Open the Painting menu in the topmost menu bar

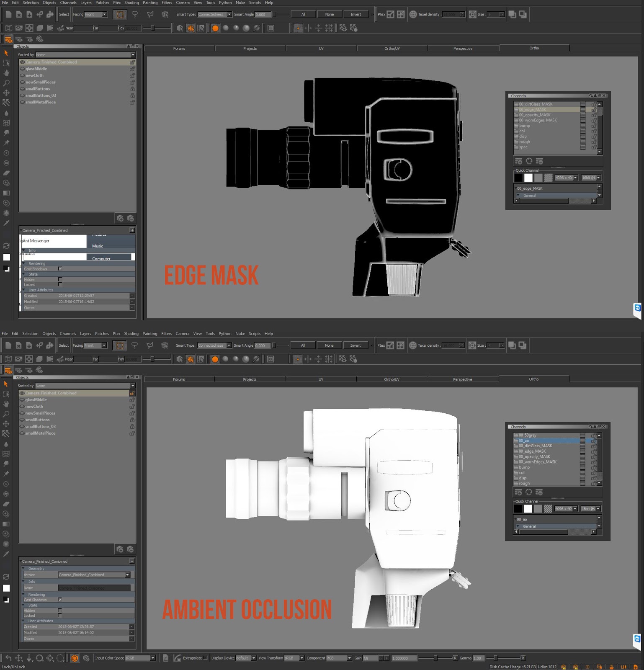[x=150, y=3]
